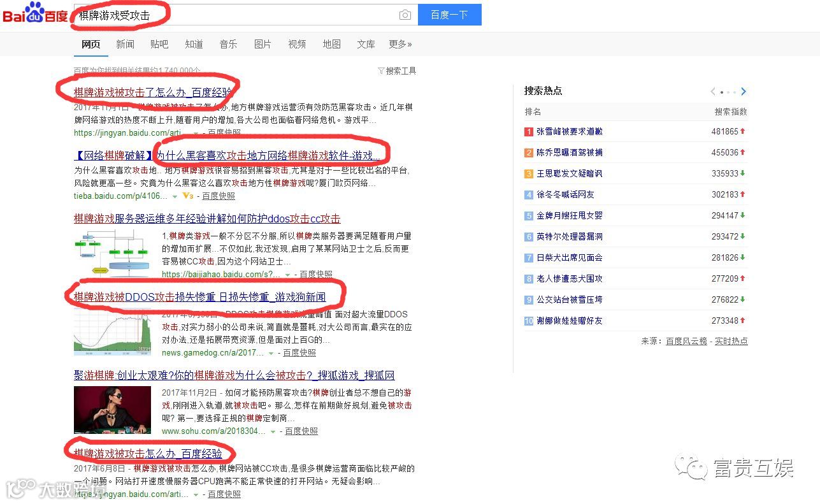Screen dimensions: 820x504
Task: Open the 文库 tab
Action: [366, 44]
